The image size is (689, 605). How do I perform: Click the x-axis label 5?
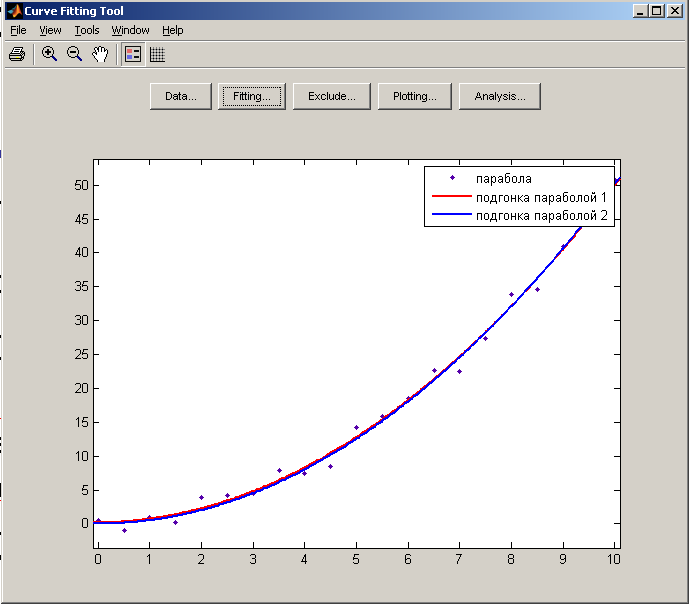pos(356,559)
